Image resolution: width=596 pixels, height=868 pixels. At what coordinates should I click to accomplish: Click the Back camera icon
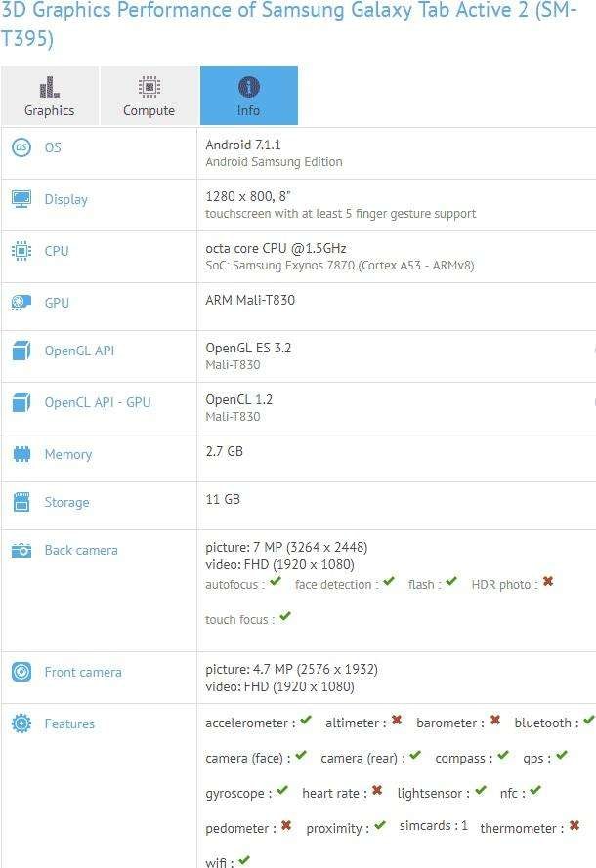tap(21, 551)
